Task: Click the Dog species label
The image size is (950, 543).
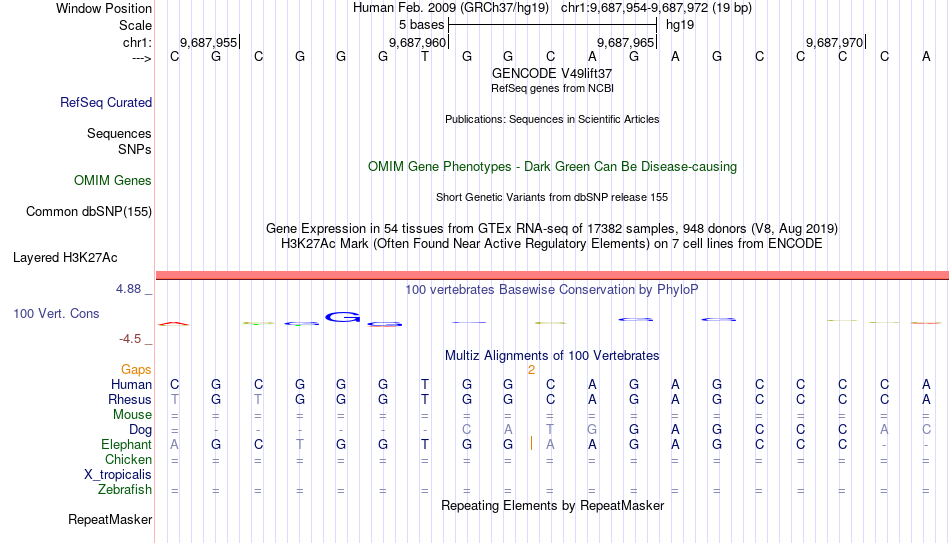Action: (140, 430)
